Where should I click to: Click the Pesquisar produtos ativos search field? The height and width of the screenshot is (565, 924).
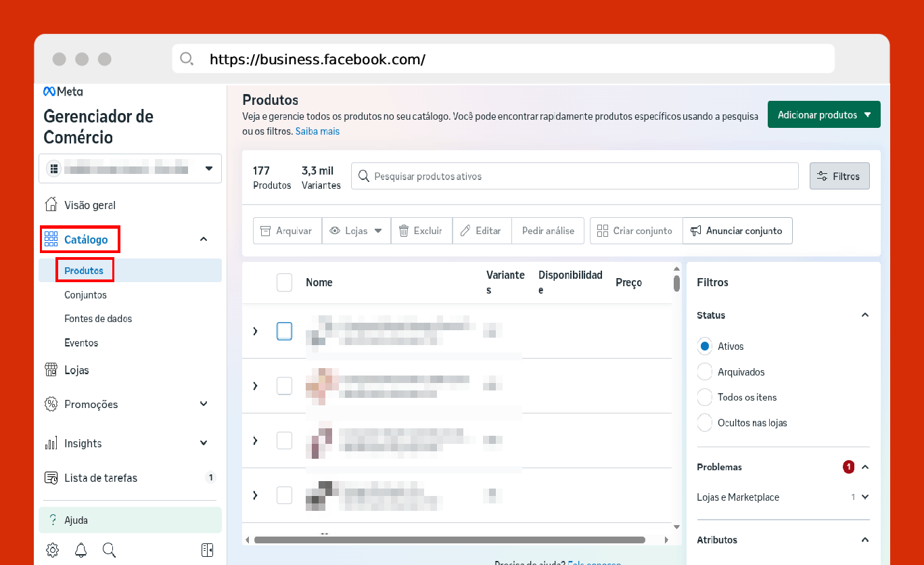tap(575, 176)
